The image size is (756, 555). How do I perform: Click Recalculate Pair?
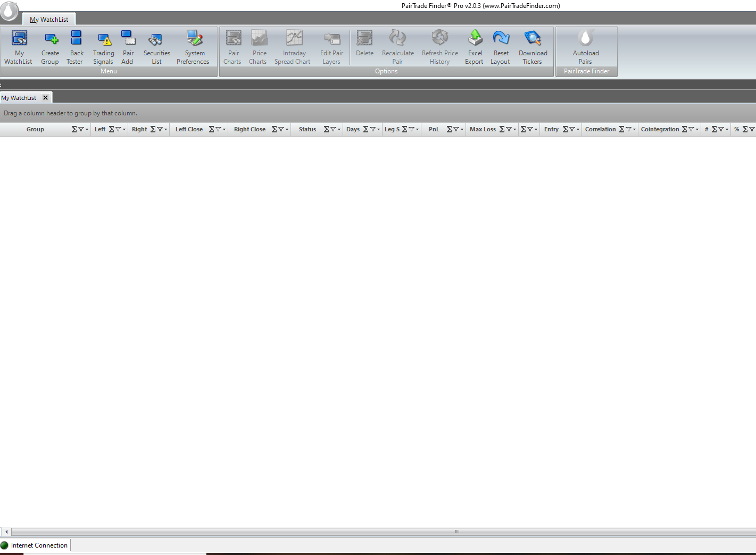[x=397, y=47]
